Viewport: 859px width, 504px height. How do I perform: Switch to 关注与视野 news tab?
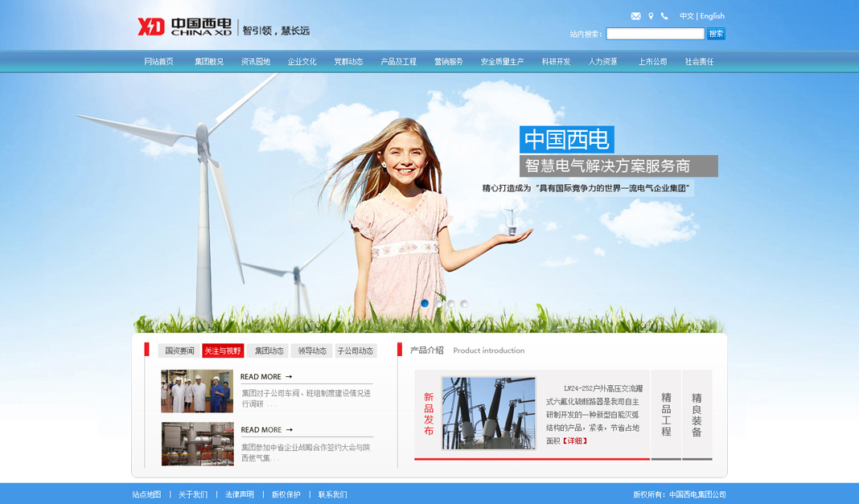point(223,350)
